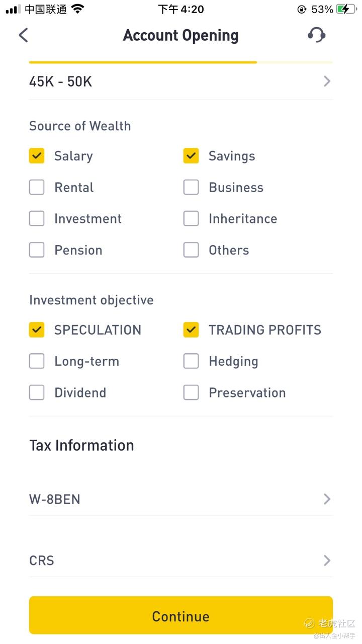The width and height of the screenshot is (362, 644).
Task: Enable the Rental checkbox
Action: pos(37,187)
